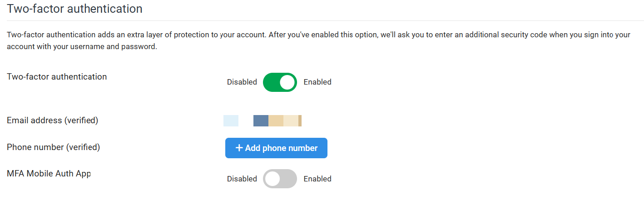Click the Email address (verified) label
The width and height of the screenshot is (644, 206).
(x=53, y=121)
